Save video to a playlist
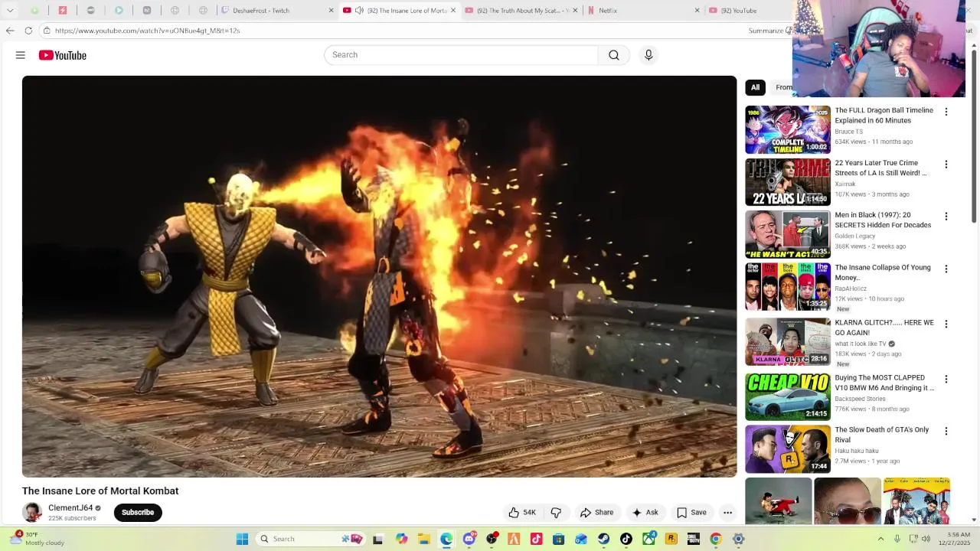 [691, 513]
